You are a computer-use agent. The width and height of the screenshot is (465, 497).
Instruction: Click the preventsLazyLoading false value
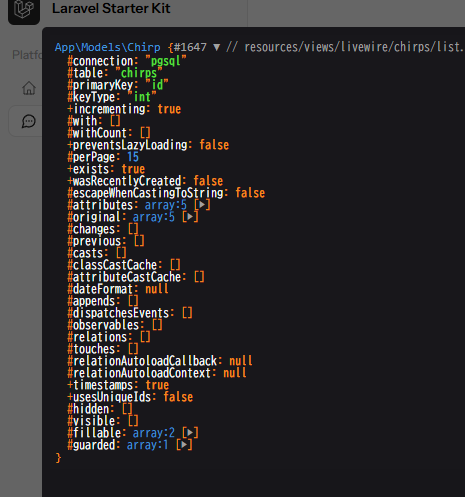pyautogui.click(x=214, y=145)
